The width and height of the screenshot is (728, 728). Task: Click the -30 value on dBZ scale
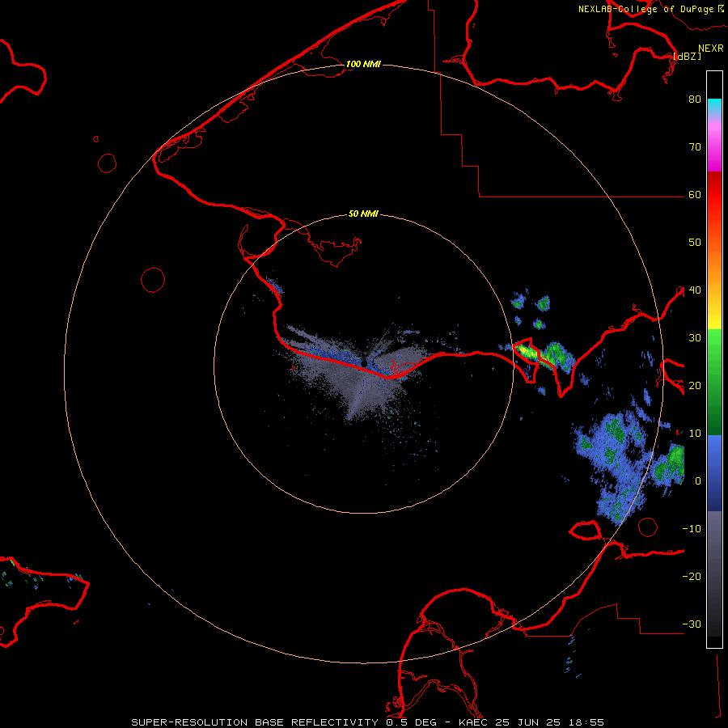coord(692,624)
